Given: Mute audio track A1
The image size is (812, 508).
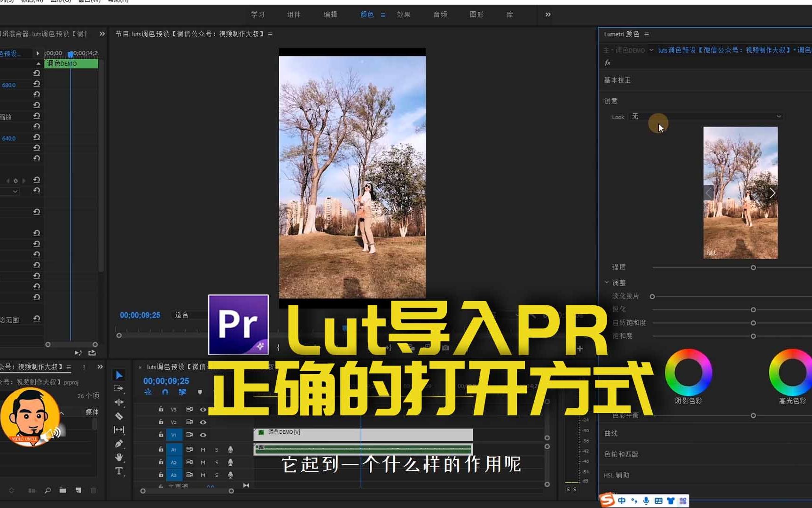Looking at the screenshot, I should pyautogui.click(x=203, y=450).
